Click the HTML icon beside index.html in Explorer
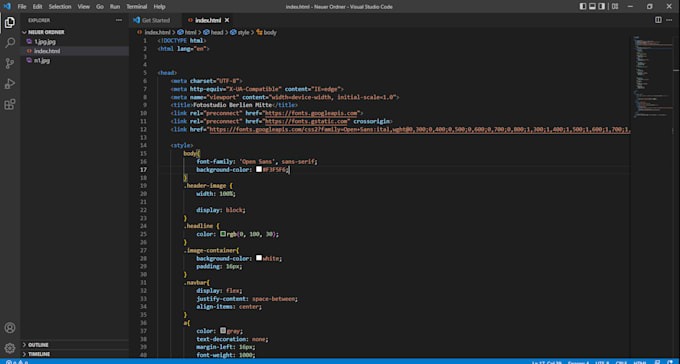This screenshot has height=364, width=680. (29, 51)
